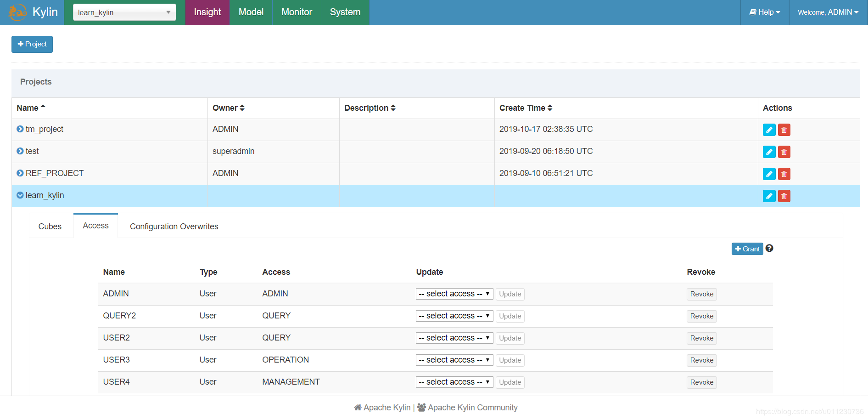Open the learn_kylin project selector dropdown
868x420 pixels.
(124, 12)
